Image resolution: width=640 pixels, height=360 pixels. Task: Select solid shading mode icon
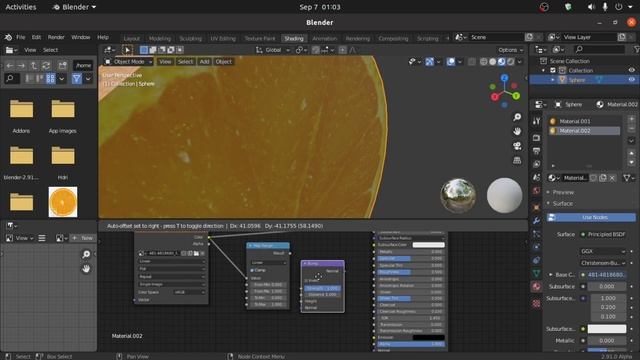493,62
